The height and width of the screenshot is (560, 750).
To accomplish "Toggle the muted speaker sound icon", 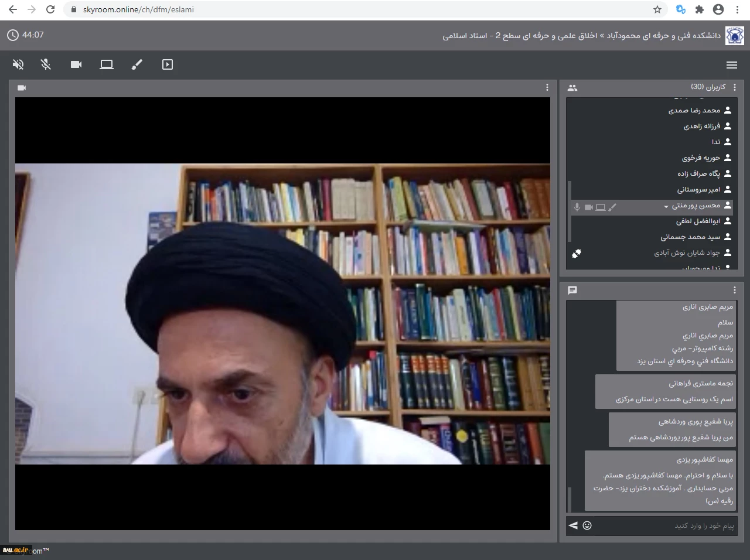I will pos(19,64).
